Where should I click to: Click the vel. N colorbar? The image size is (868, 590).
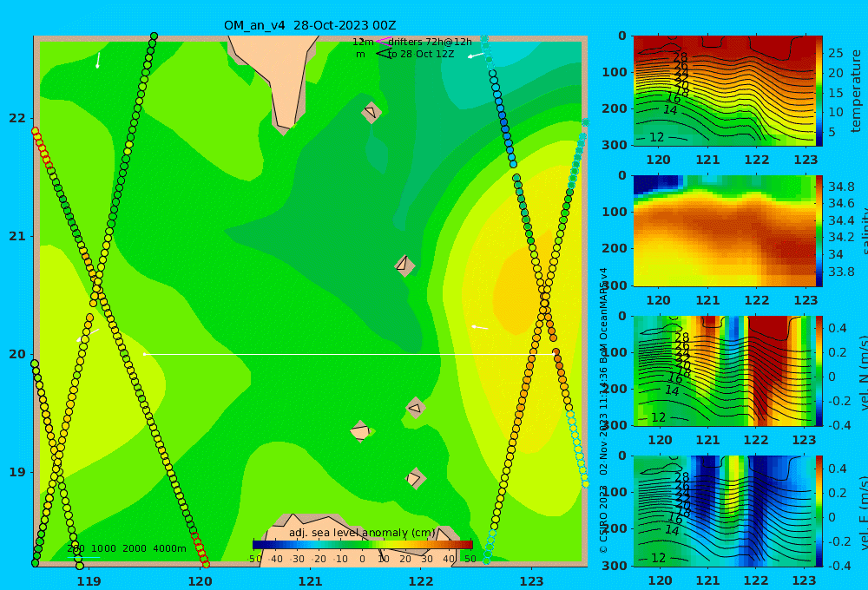click(x=819, y=370)
